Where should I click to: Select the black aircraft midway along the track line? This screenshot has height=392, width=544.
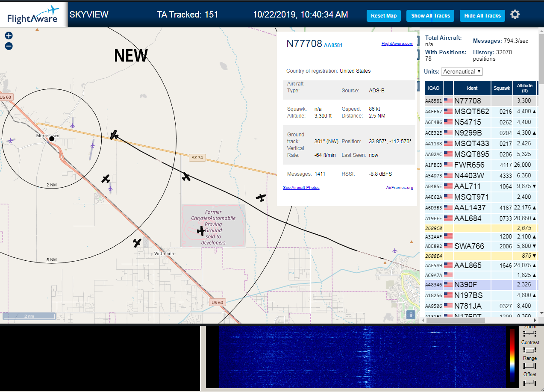[186, 176]
